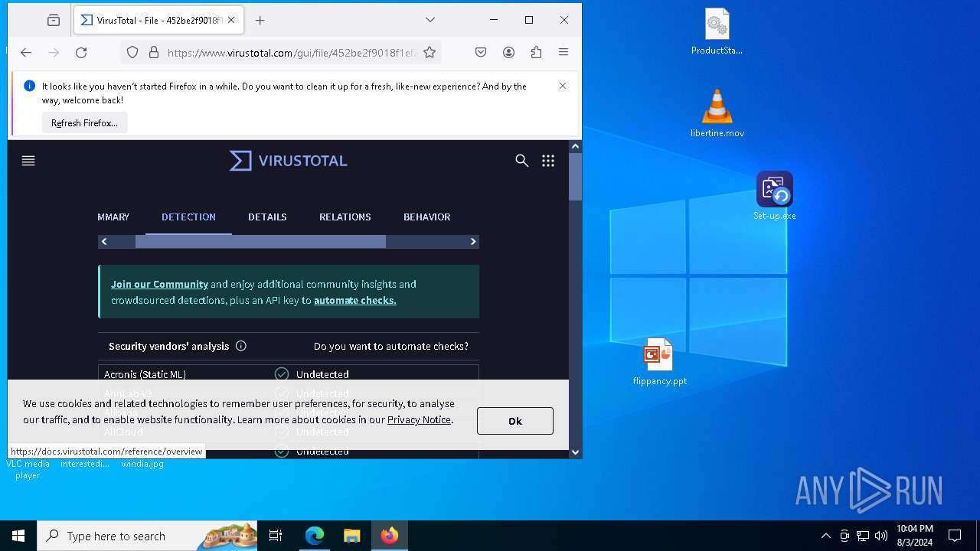Open the network tray icon
The height and width of the screenshot is (551, 980).
point(863,536)
